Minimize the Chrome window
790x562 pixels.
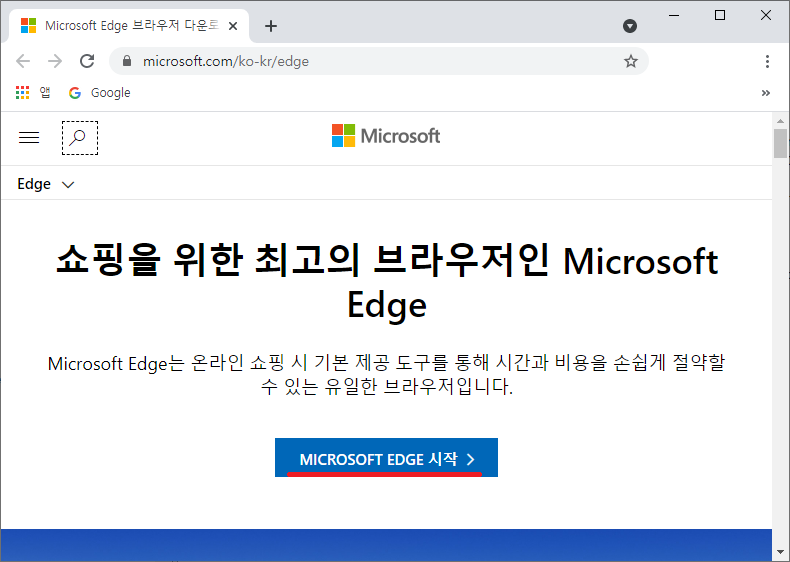[674, 16]
